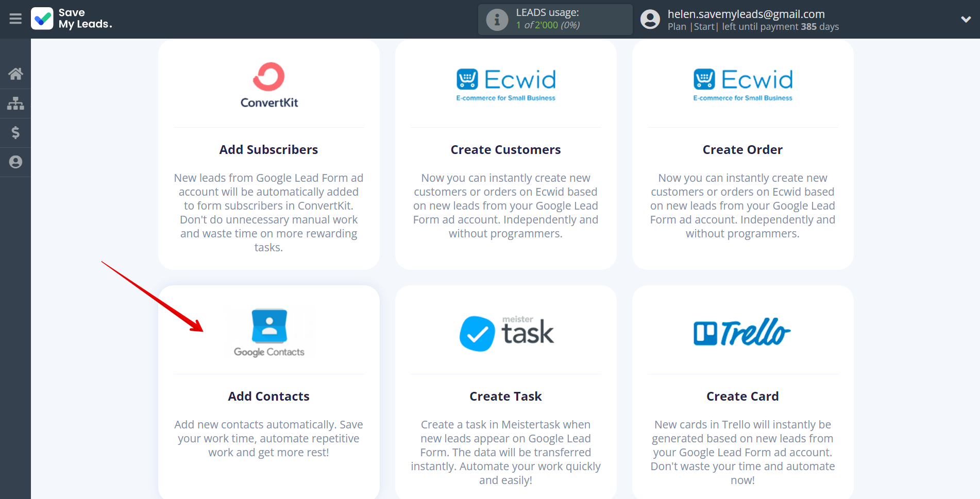Screen dimensions: 980x499
Task: Select the Ecwid logo for Create Order
Action: tap(742, 85)
